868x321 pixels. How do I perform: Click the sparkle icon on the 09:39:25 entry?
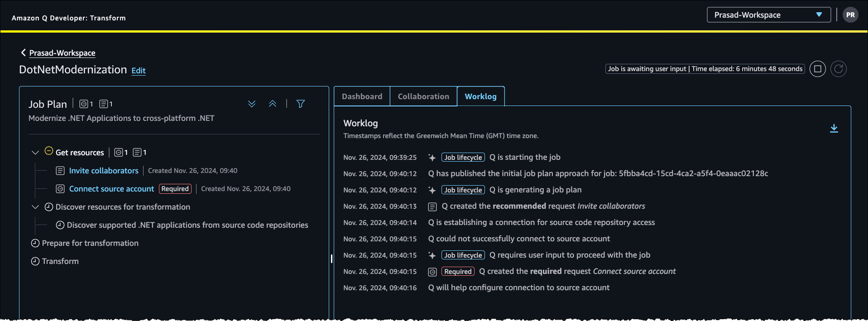tap(432, 158)
